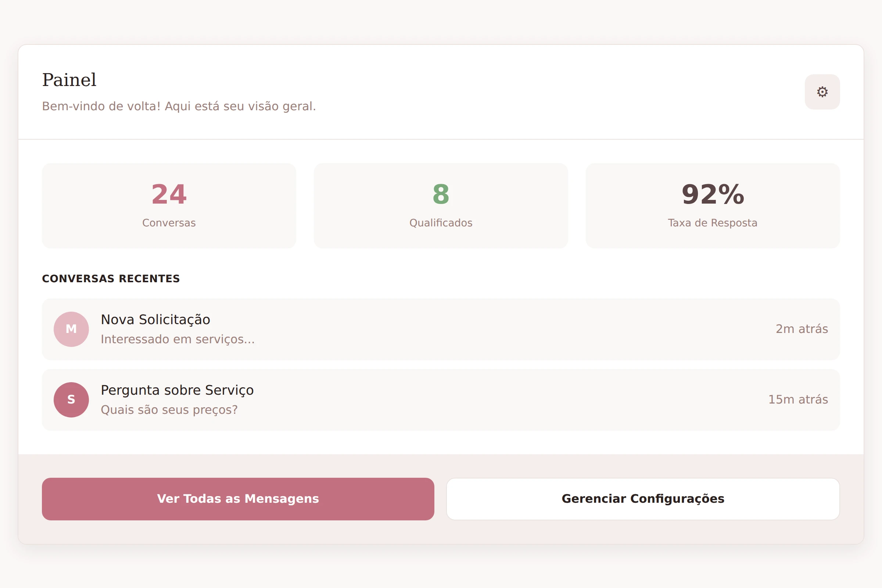
Task: Click the S avatar circle
Action: (71, 399)
